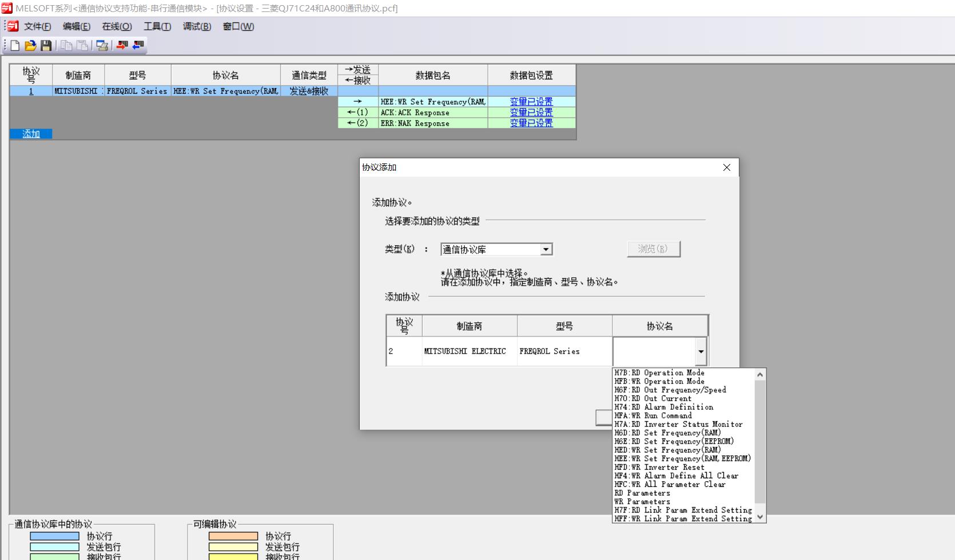
Task: Choose 'H7A:RD Inverter Status Monitor' from the list
Action: point(678,424)
